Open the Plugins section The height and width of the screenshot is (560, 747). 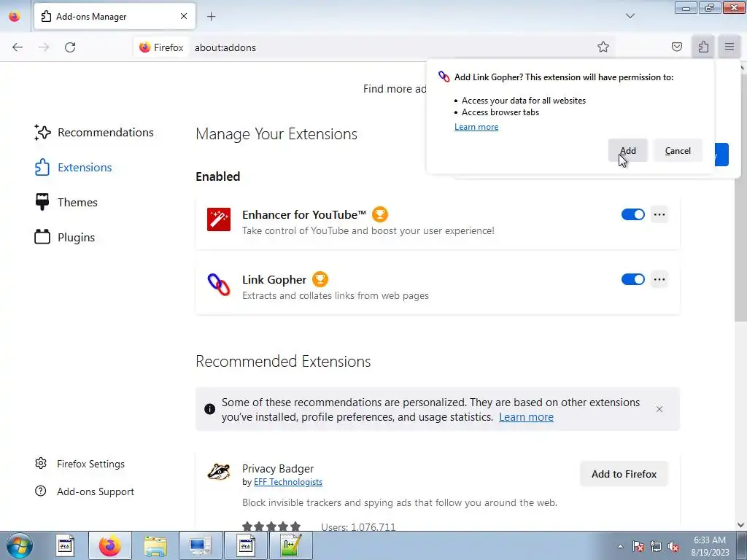point(65,237)
